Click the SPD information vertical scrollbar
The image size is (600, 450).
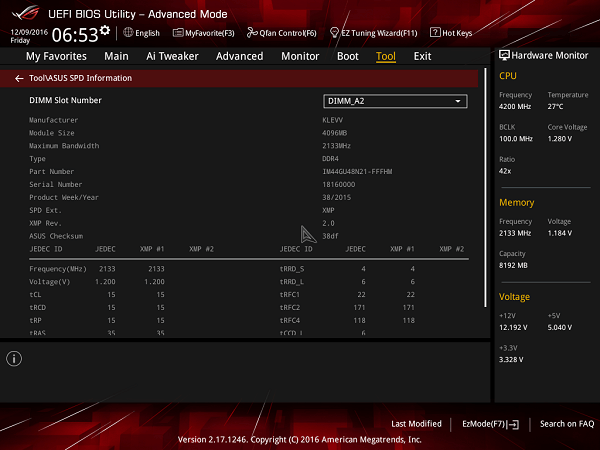point(486,188)
